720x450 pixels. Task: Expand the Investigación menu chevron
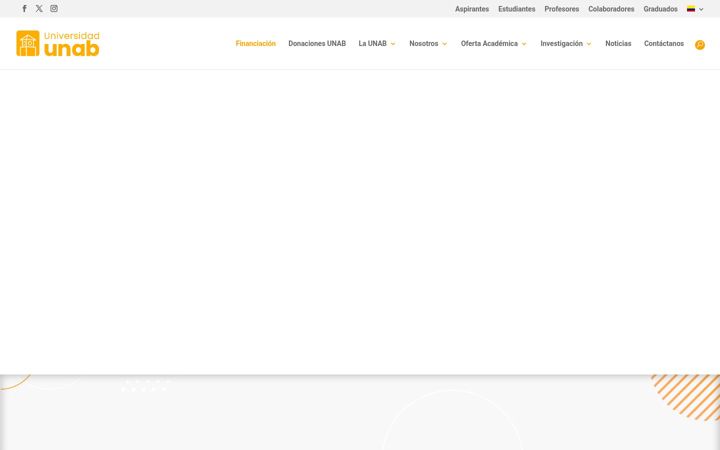coord(589,44)
